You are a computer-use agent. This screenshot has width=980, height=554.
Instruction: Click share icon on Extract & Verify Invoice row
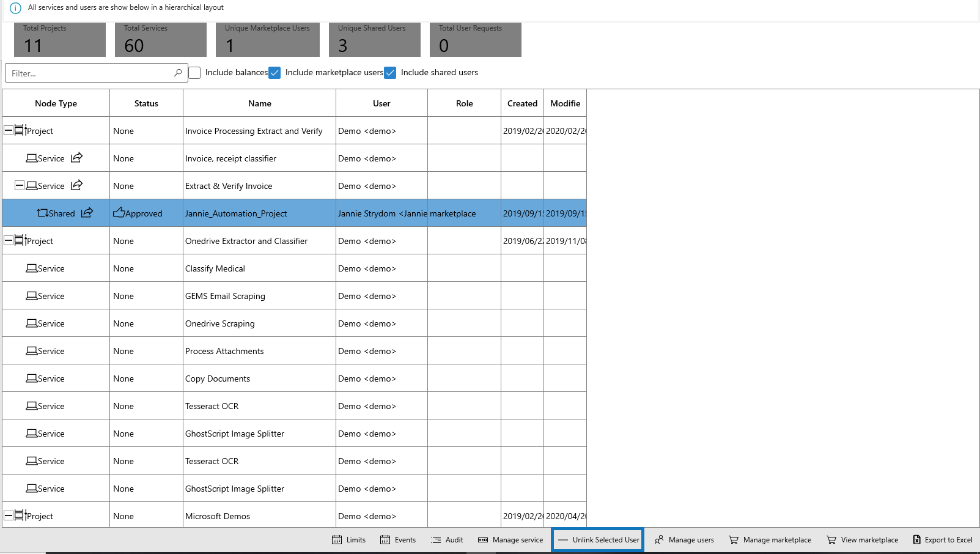pyautogui.click(x=76, y=185)
